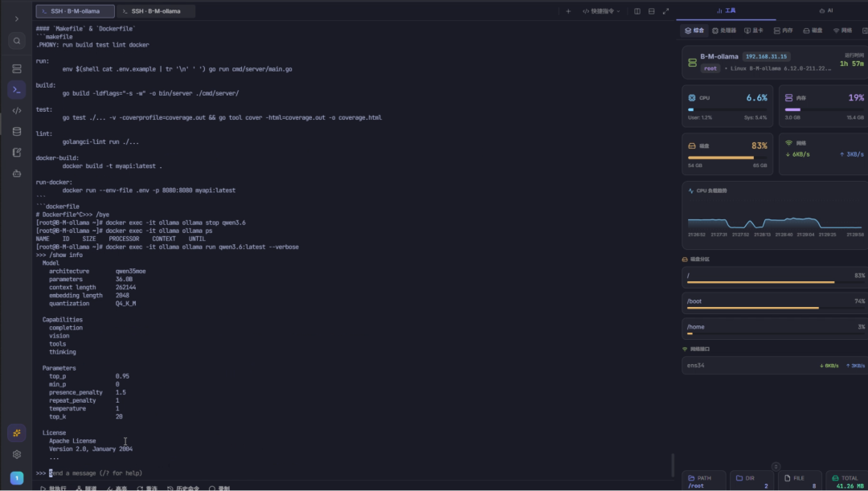Viewport: 868px width, 491px height.
Task: Switch to the AI panel tab
Action: (x=826, y=10)
